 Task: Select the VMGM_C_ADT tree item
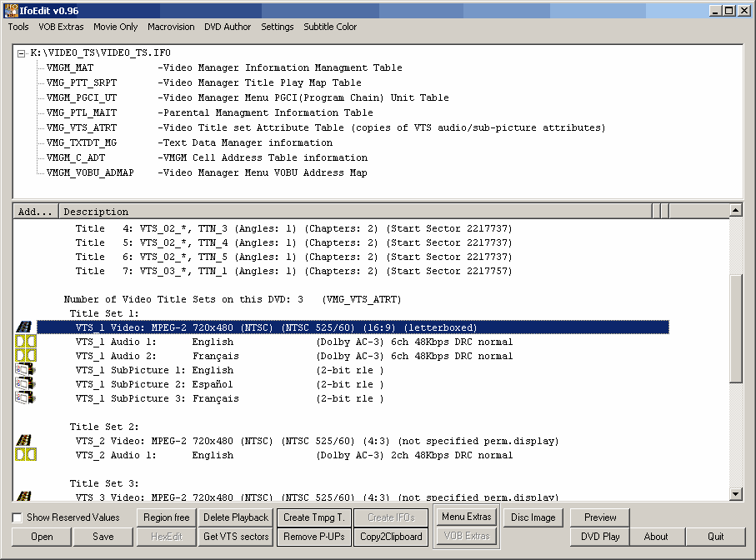[76, 157]
